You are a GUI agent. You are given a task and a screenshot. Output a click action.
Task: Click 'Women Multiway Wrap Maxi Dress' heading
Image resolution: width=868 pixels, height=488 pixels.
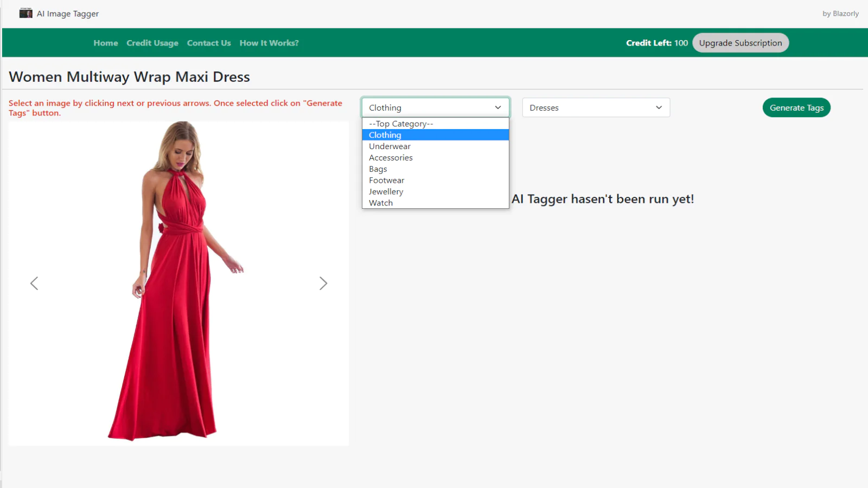click(129, 76)
